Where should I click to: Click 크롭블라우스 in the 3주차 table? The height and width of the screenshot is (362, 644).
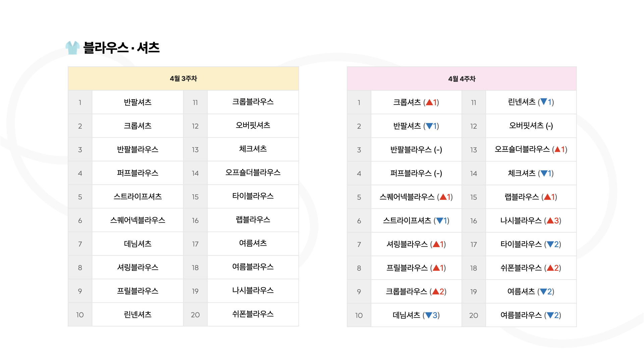(253, 102)
